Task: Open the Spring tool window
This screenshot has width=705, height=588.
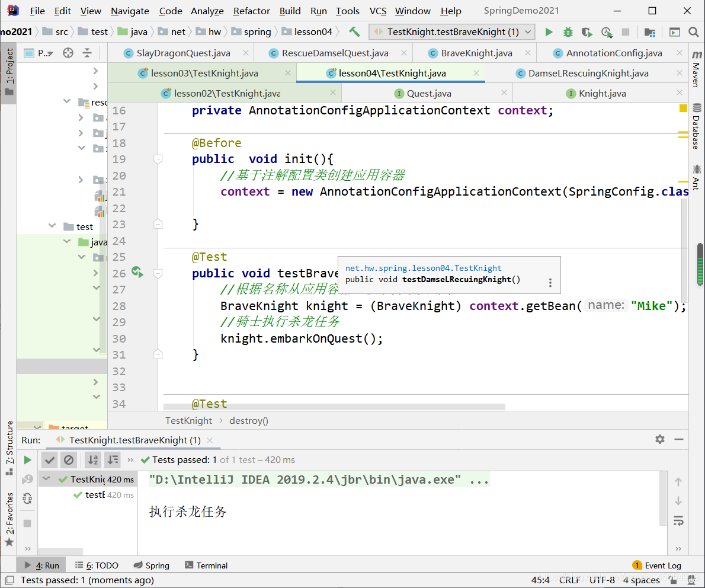Action: click(x=152, y=565)
